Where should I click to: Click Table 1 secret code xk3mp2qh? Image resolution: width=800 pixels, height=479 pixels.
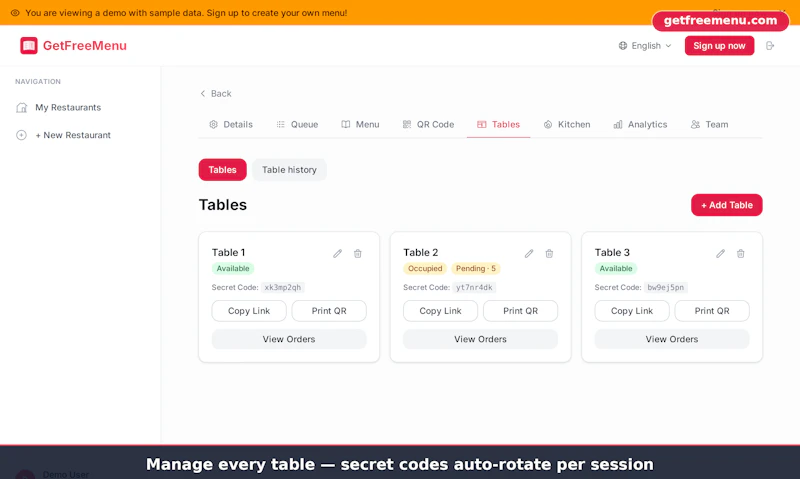[283, 287]
